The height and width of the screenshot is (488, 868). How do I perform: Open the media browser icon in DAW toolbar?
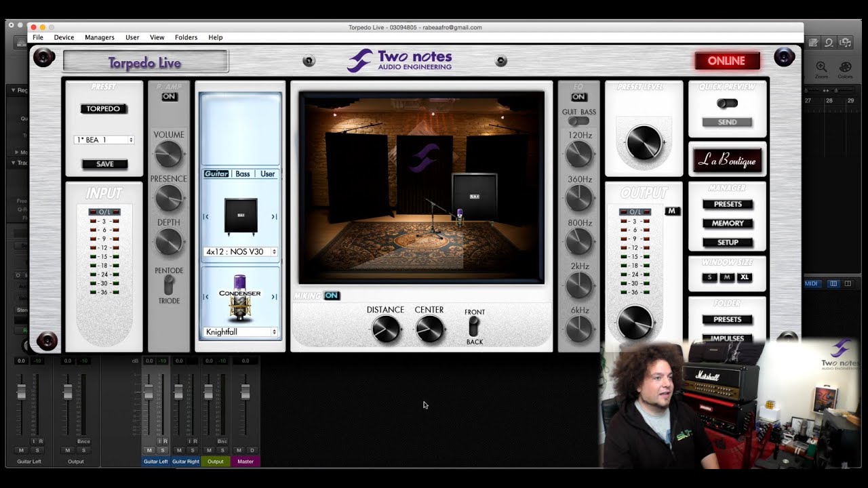point(845,42)
